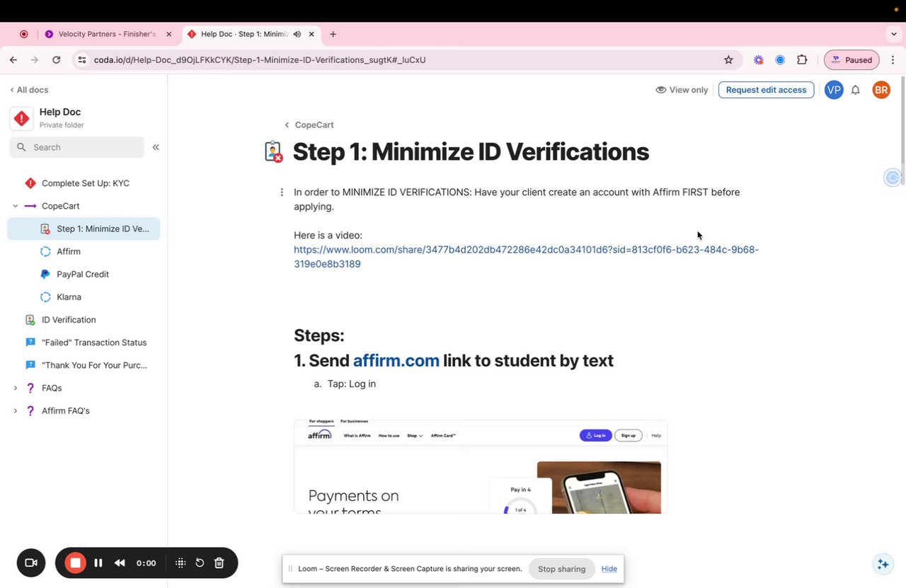Open the BR user account avatar

pos(881,90)
